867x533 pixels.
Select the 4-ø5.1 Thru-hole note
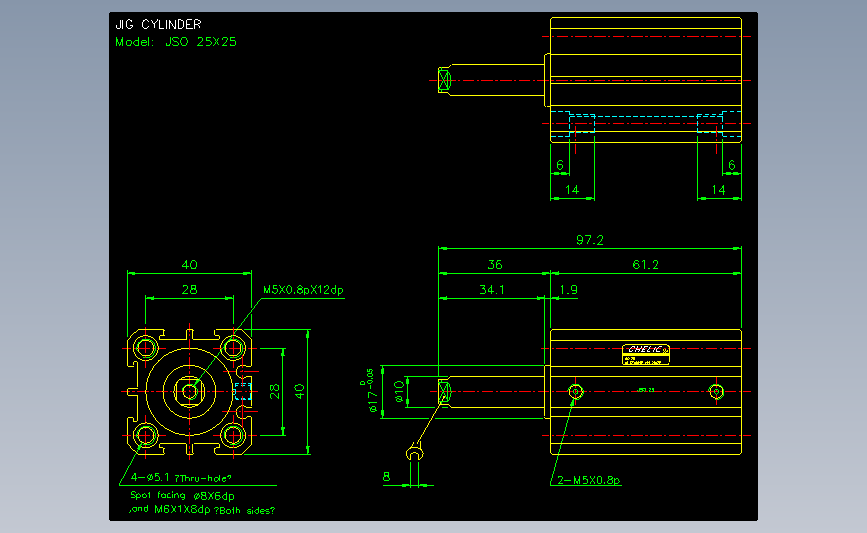point(181,478)
